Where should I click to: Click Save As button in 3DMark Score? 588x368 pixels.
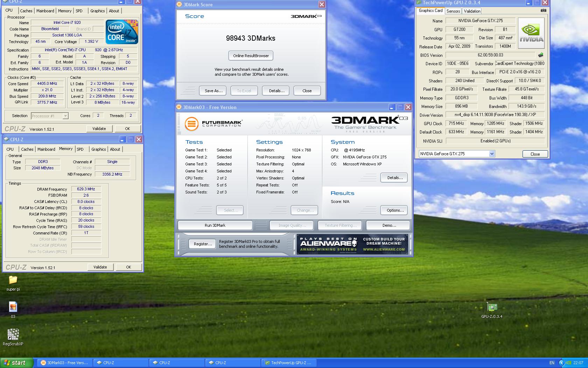click(x=213, y=91)
